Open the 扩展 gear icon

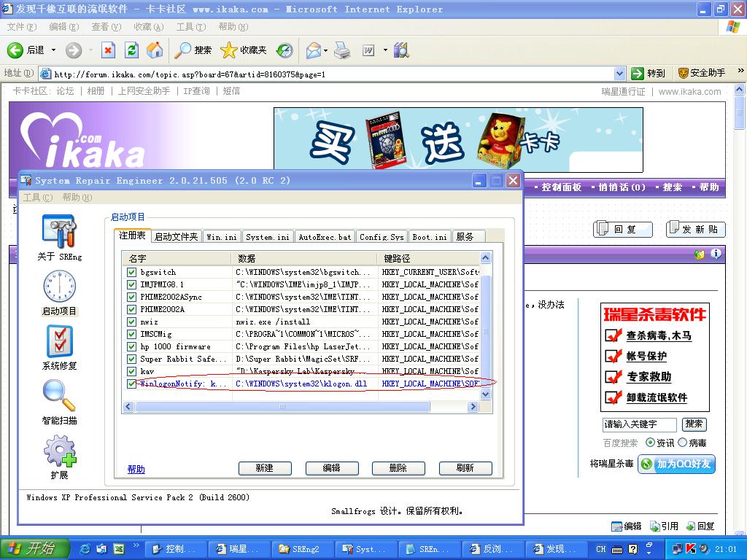(x=60, y=451)
